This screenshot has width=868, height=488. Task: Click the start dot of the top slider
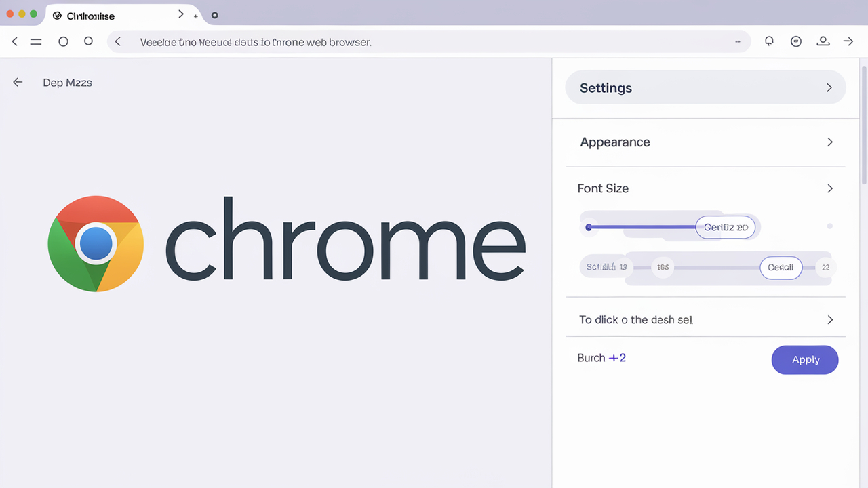589,227
